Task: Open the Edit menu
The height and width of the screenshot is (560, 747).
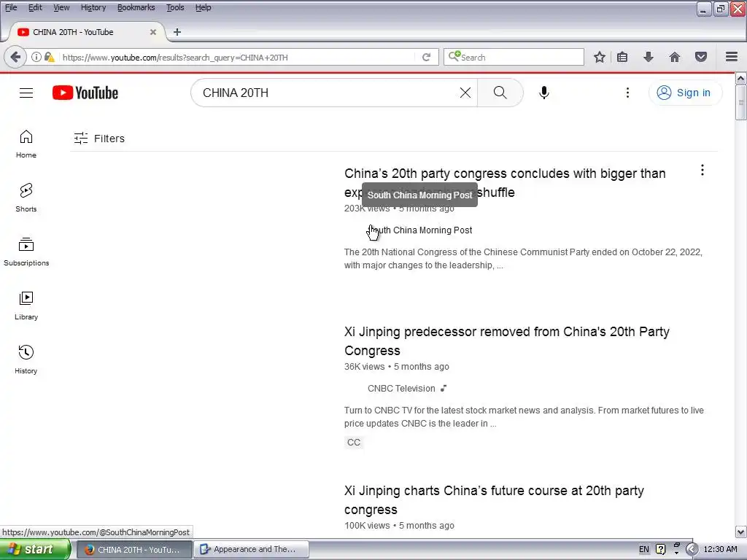Action: (35, 7)
